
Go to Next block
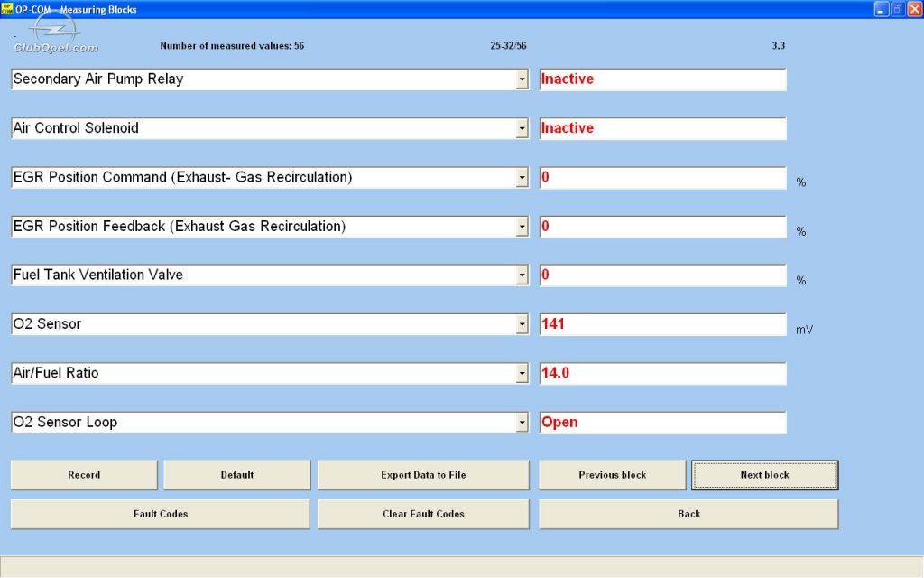pos(765,475)
